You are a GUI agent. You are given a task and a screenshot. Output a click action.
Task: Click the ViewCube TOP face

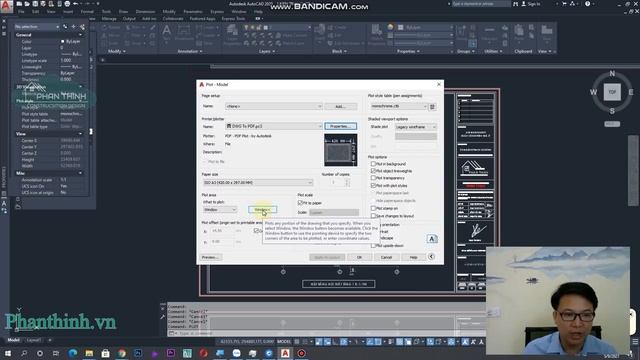[x=612, y=92]
